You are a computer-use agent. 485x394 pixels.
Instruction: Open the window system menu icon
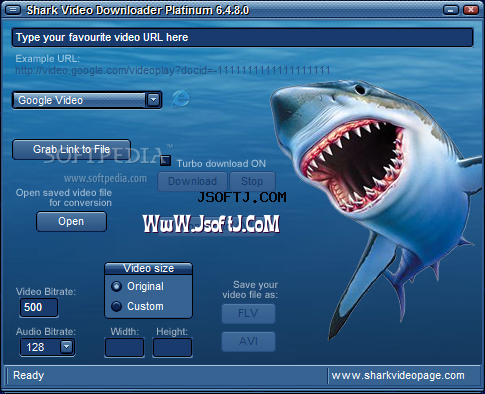(13, 10)
